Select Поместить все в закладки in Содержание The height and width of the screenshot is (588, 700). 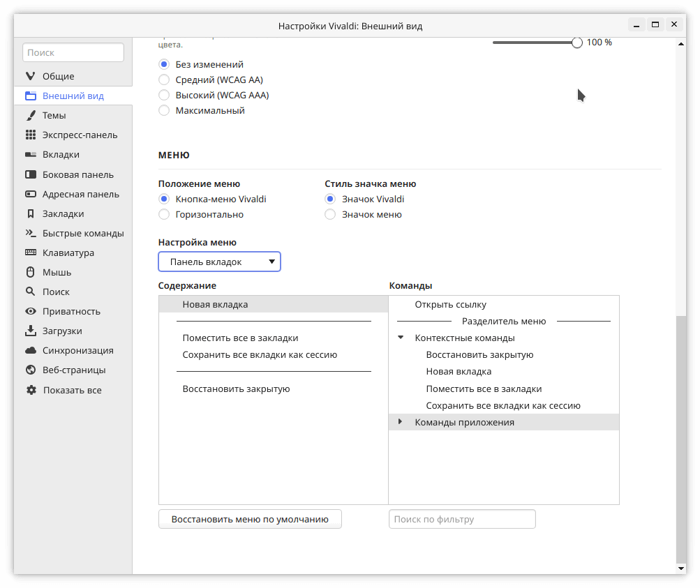273,338
